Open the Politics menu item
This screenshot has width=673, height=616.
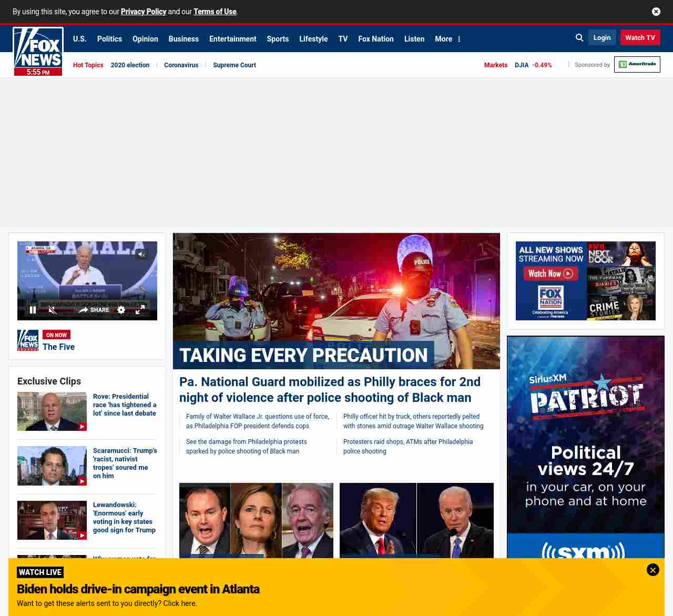coord(109,39)
